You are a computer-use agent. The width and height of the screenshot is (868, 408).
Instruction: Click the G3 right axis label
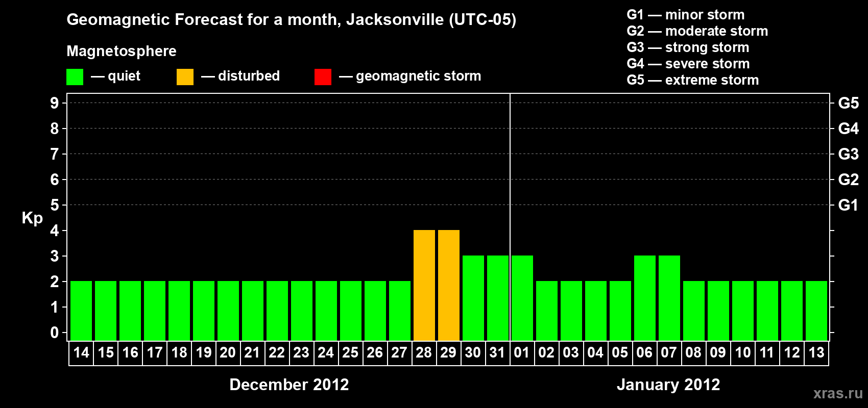click(x=848, y=154)
